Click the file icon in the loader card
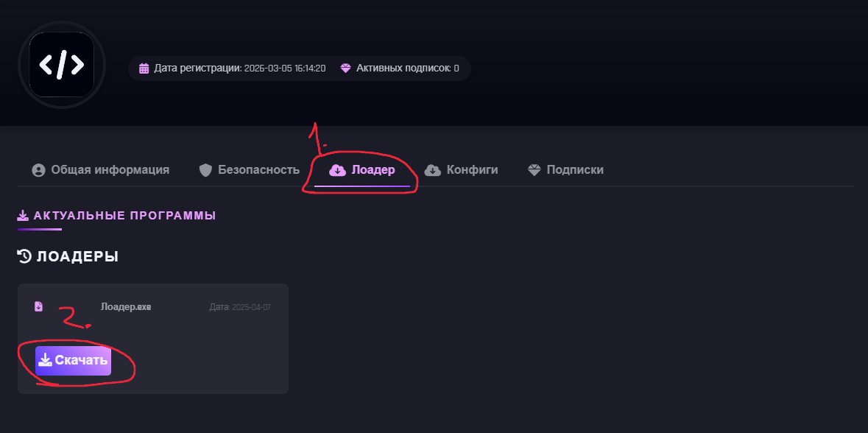The image size is (868, 433). (39, 306)
